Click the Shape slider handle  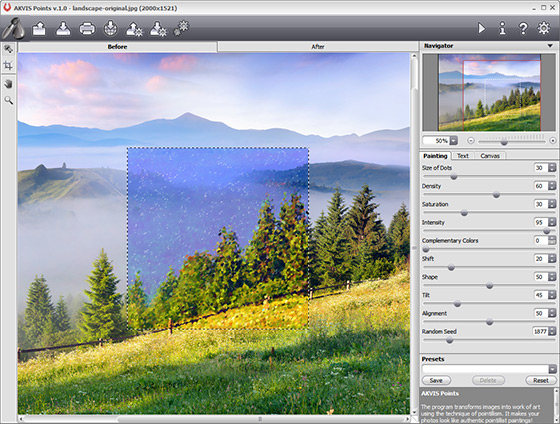tap(490, 285)
